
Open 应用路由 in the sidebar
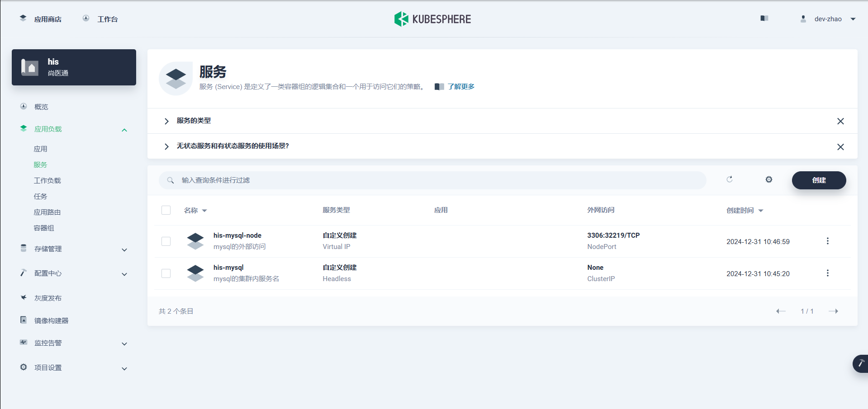47,212
